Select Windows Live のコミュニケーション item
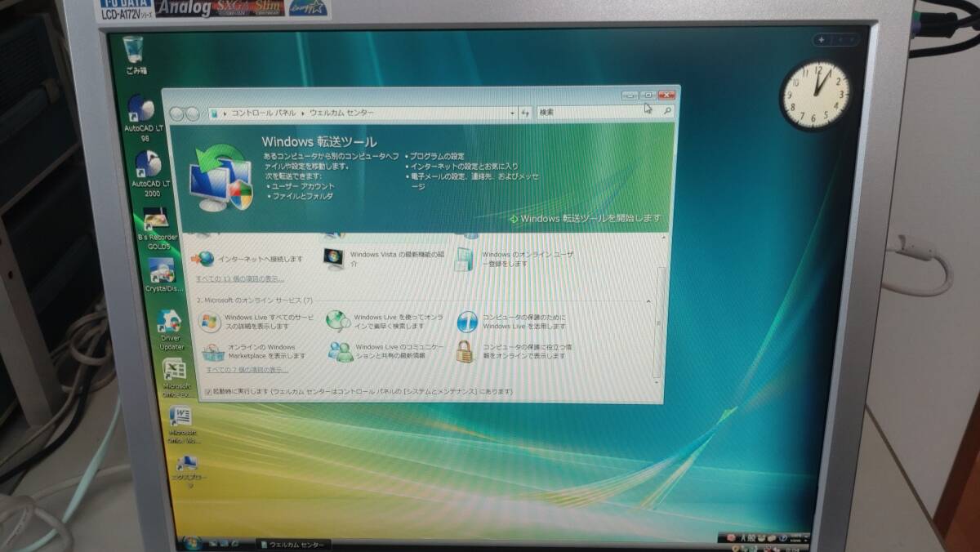The width and height of the screenshot is (980, 552). [x=387, y=352]
